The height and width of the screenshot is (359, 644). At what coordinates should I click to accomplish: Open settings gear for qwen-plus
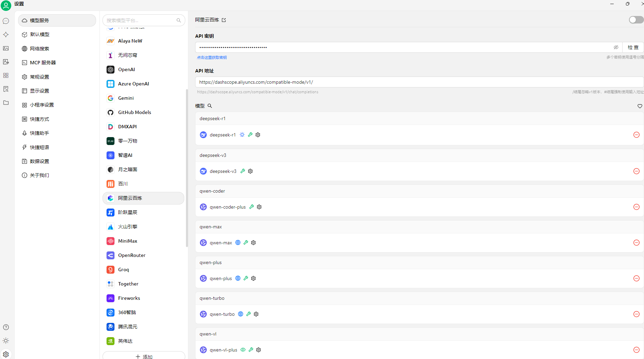[x=253, y=278]
